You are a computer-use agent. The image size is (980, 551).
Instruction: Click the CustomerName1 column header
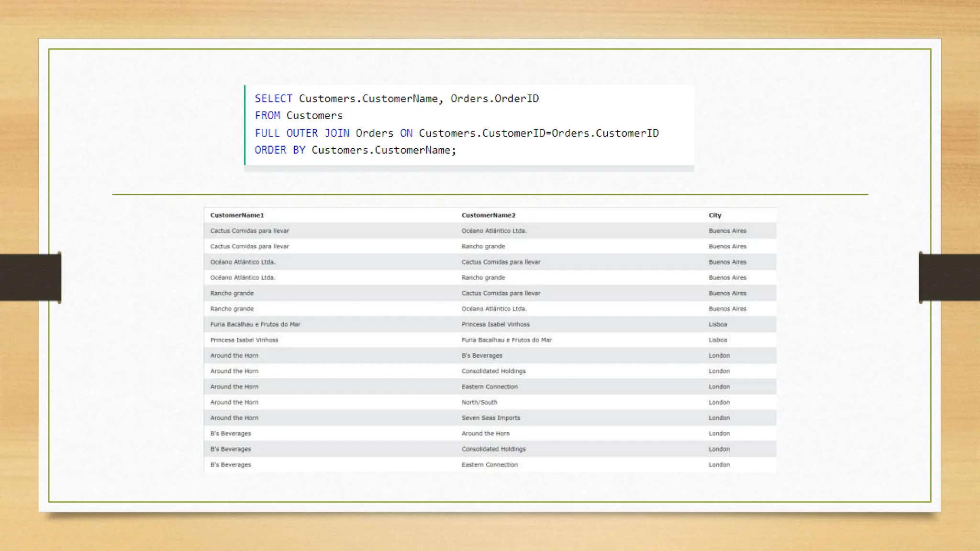pyautogui.click(x=237, y=215)
